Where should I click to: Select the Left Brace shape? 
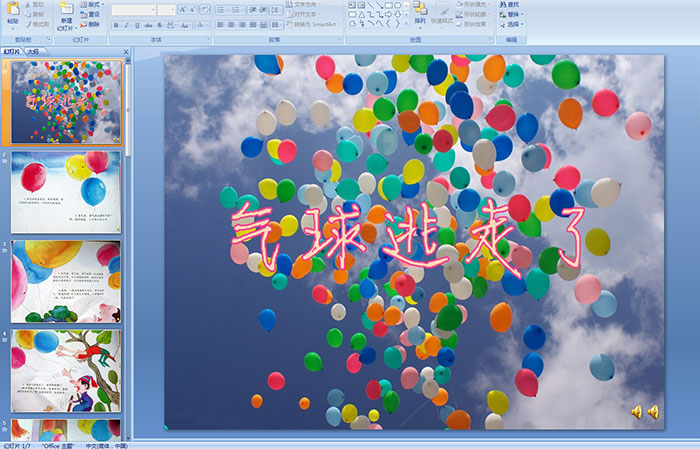388,23
